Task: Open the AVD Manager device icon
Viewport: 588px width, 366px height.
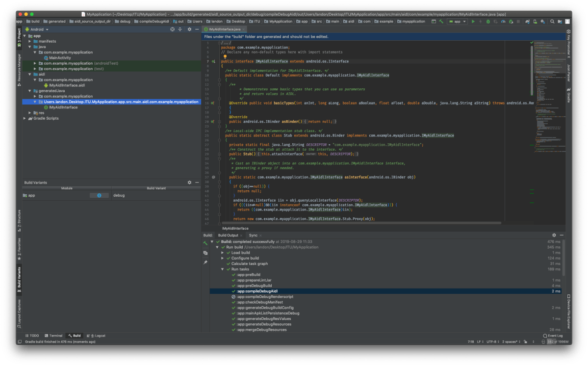Action: point(535,22)
